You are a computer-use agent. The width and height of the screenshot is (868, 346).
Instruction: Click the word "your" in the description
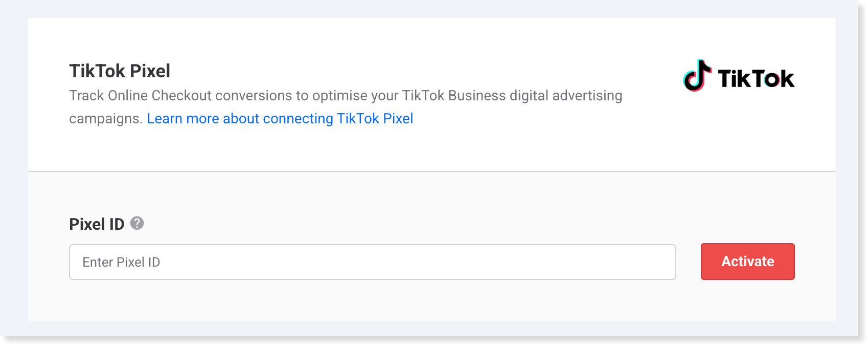point(384,96)
